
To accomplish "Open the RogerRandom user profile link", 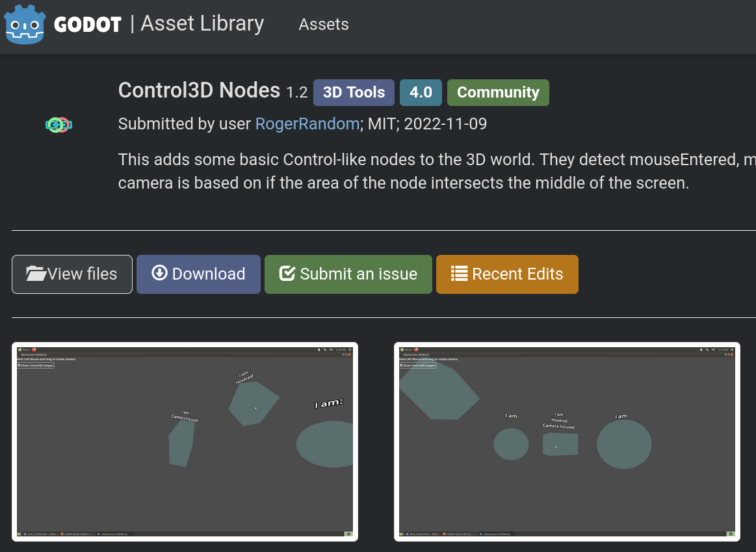I will (x=307, y=124).
